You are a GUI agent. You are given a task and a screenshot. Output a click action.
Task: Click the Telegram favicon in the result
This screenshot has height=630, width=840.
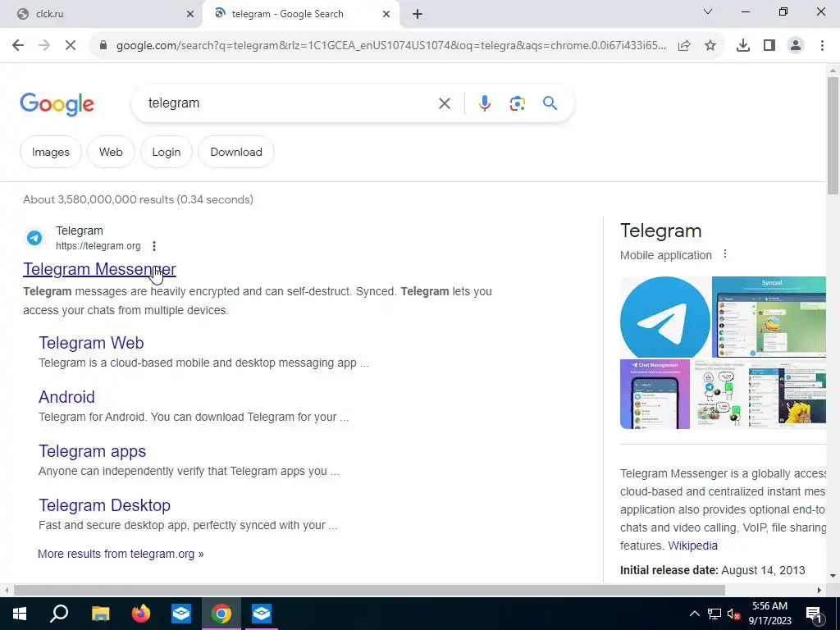(x=34, y=238)
